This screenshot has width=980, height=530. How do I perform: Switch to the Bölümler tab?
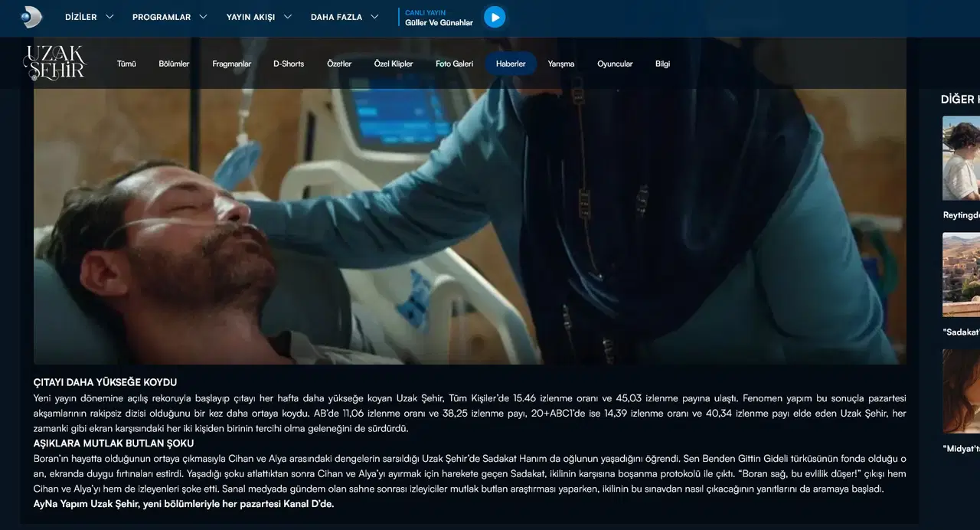pos(174,64)
